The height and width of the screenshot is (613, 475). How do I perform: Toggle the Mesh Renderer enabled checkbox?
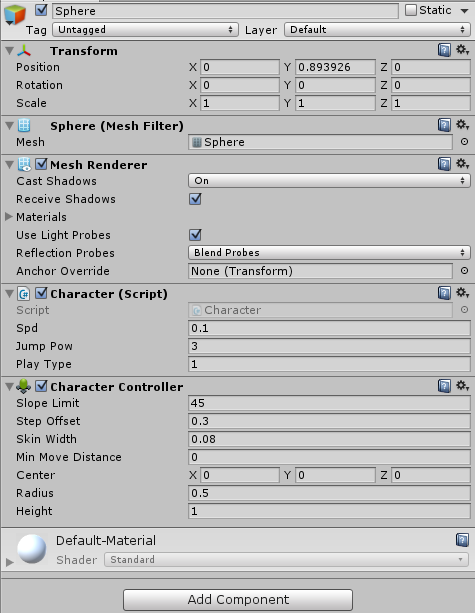[41, 164]
